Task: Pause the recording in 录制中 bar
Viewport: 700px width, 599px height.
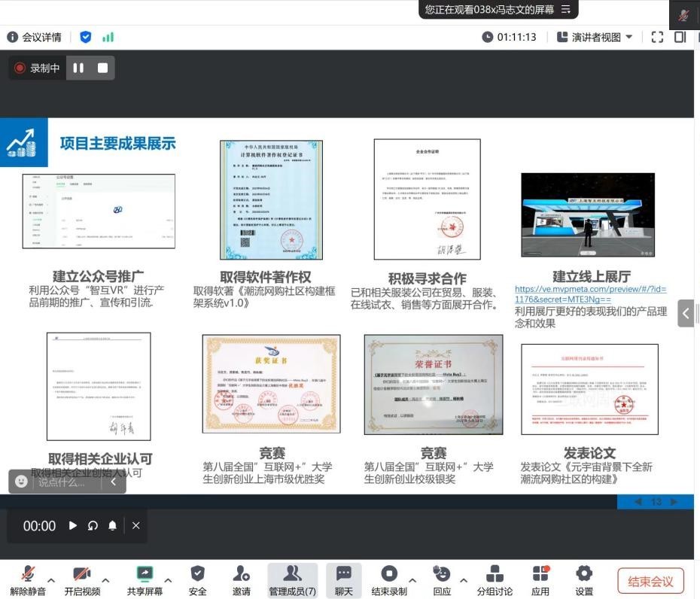Action: click(79, 68)
